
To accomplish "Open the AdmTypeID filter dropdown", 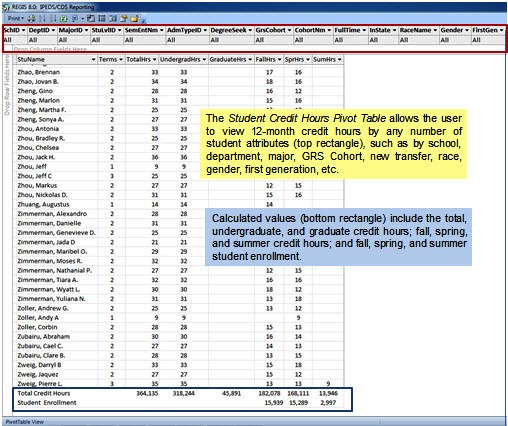I will click(x=205, y=30).
